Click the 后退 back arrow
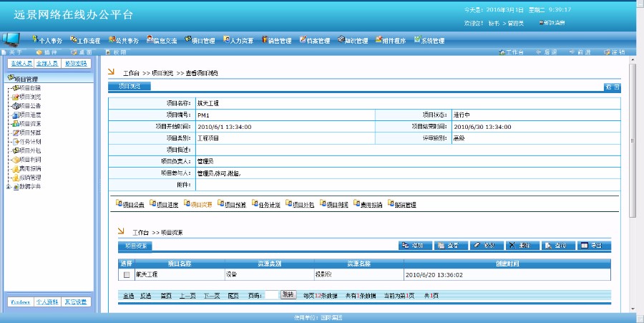Image resolution: width=644 pixels, height=323 pixels. click(x=546, y=52)
